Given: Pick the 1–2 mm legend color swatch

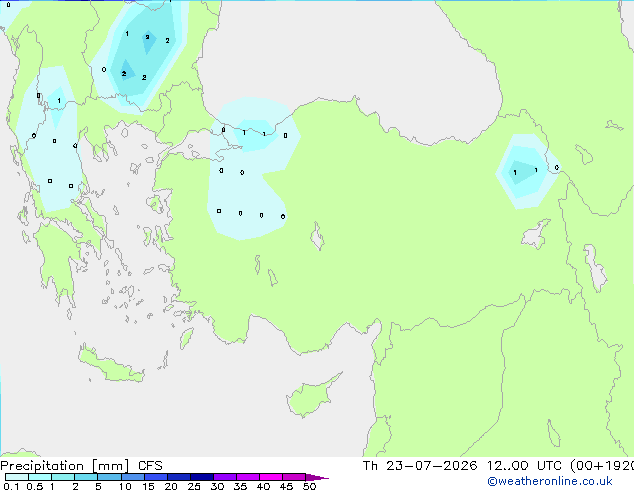Looking at the screenshot, I should pos(63,477).
